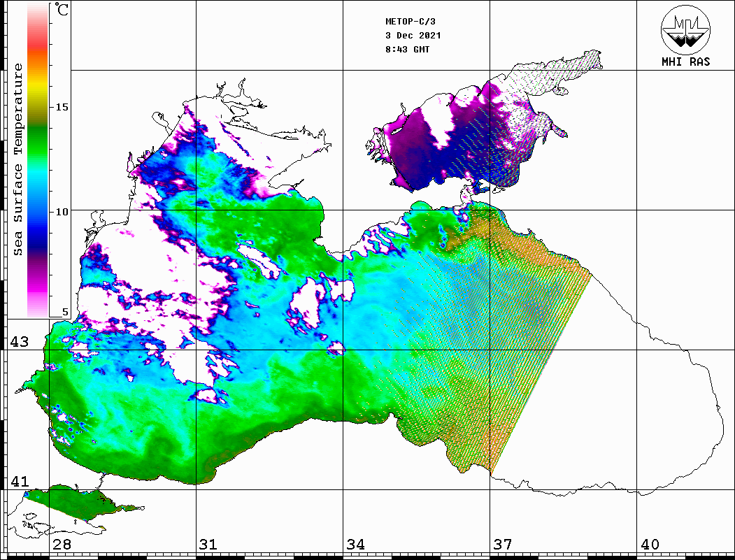Click the 'MHI RAS' label text
This screenshot has width=735, height=560.
tap(685, 62)
